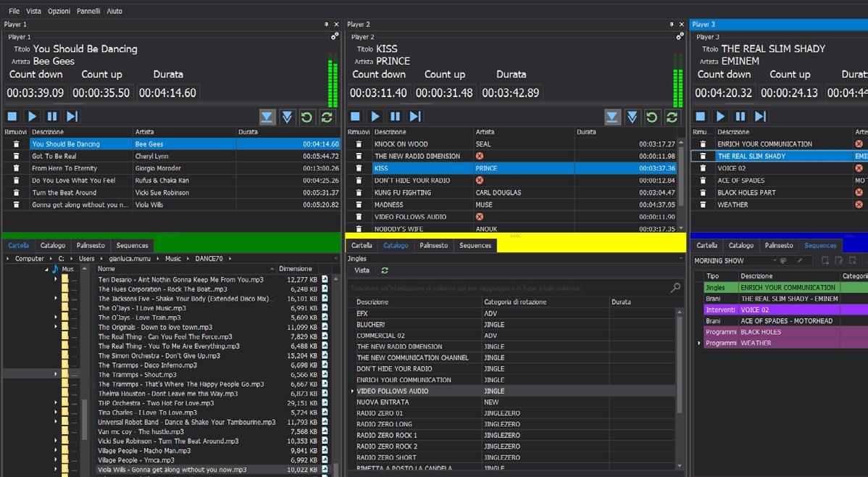Skip to next track in Player 1
The width and height of the screenshot is (868, 477).
72,116
